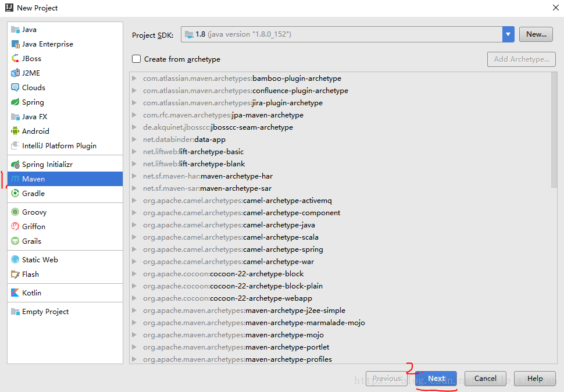Select camel-archetype-java row
564x392 pixels.
pos(340,224)
